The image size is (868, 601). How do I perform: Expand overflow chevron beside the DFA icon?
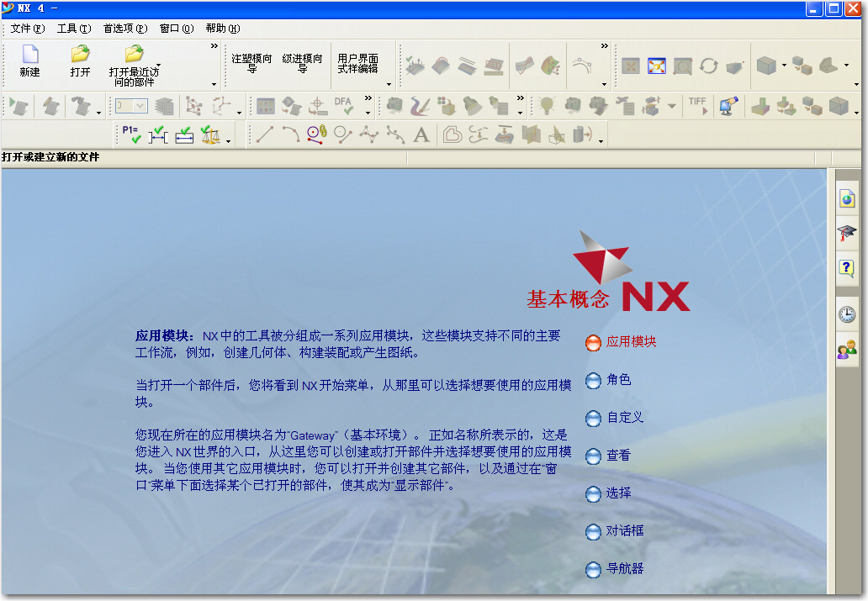[368, 98]
